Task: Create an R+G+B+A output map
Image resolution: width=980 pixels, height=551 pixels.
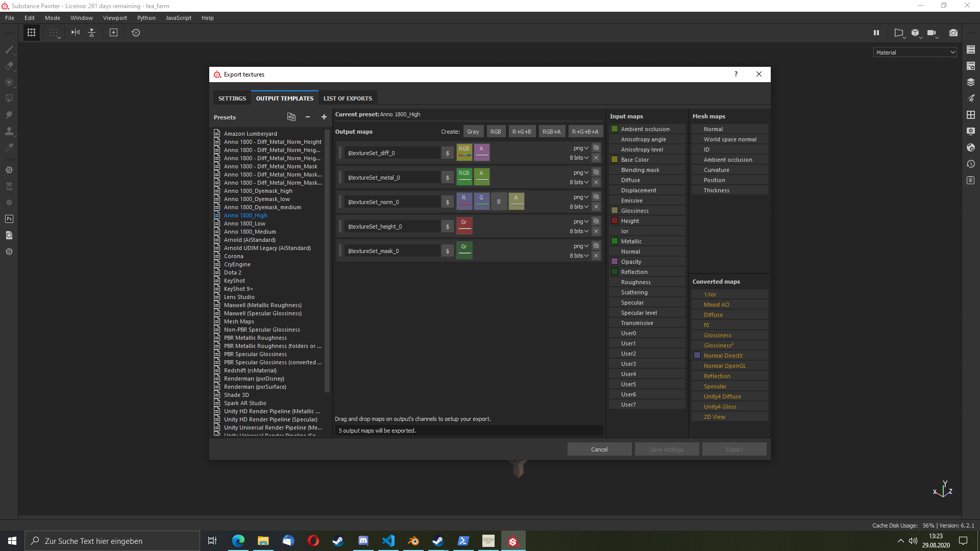Action: click(x=585, y=132)
